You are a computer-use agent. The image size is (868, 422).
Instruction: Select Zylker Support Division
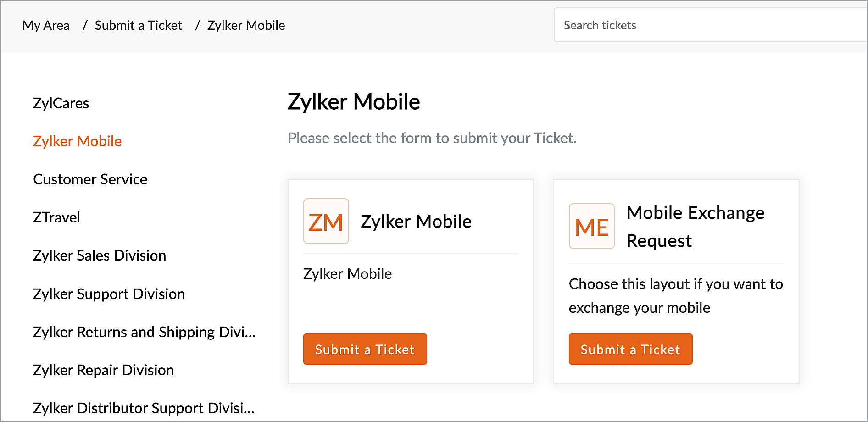[x=109, y=294]
